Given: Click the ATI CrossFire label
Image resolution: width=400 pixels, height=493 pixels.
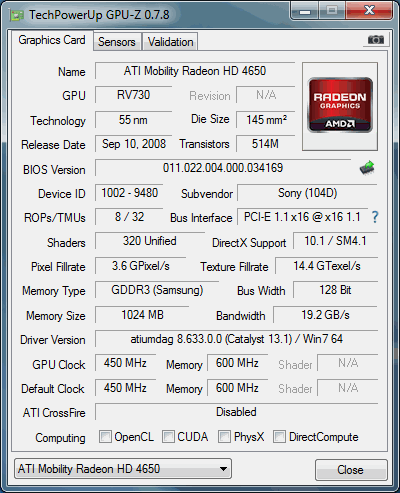Looking at the screenshot, I should (54, 413).
